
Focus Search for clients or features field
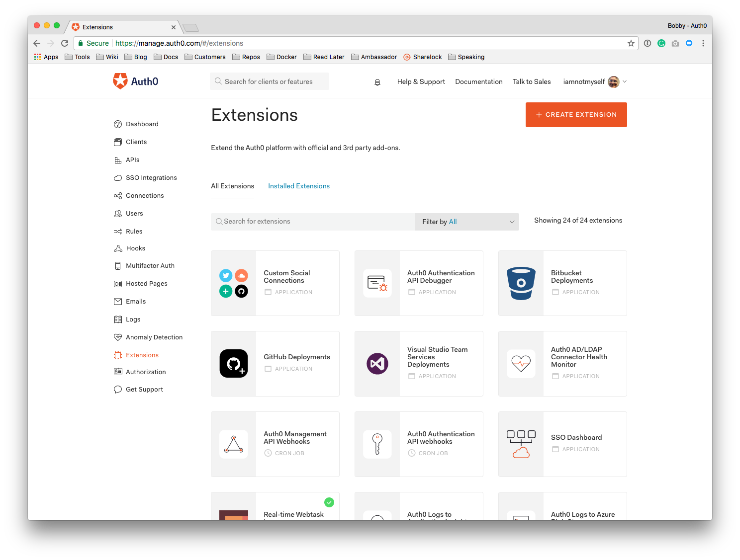[270, 81]
